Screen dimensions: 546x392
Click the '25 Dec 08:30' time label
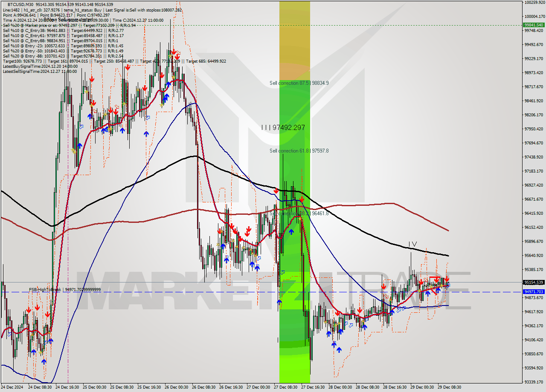[122, 388]
